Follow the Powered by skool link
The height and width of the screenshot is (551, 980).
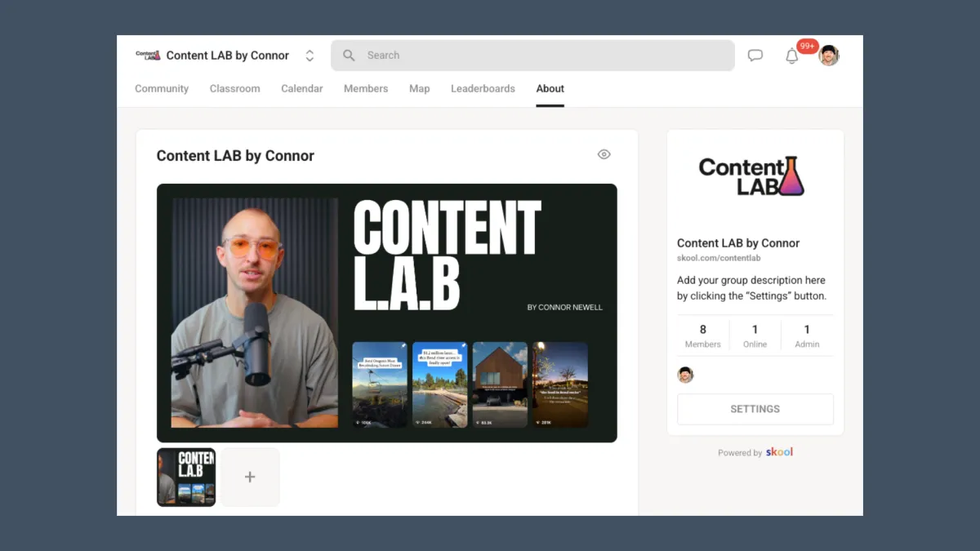point(755,452)
